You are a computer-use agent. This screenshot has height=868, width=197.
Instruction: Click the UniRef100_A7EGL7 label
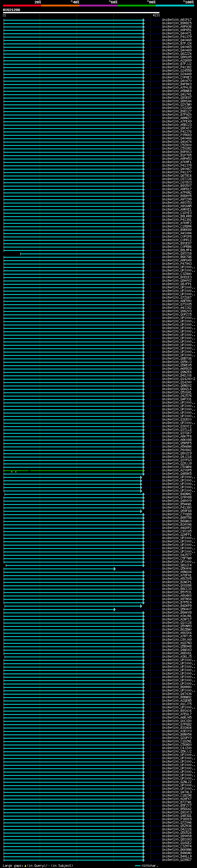tap(177, 714)
